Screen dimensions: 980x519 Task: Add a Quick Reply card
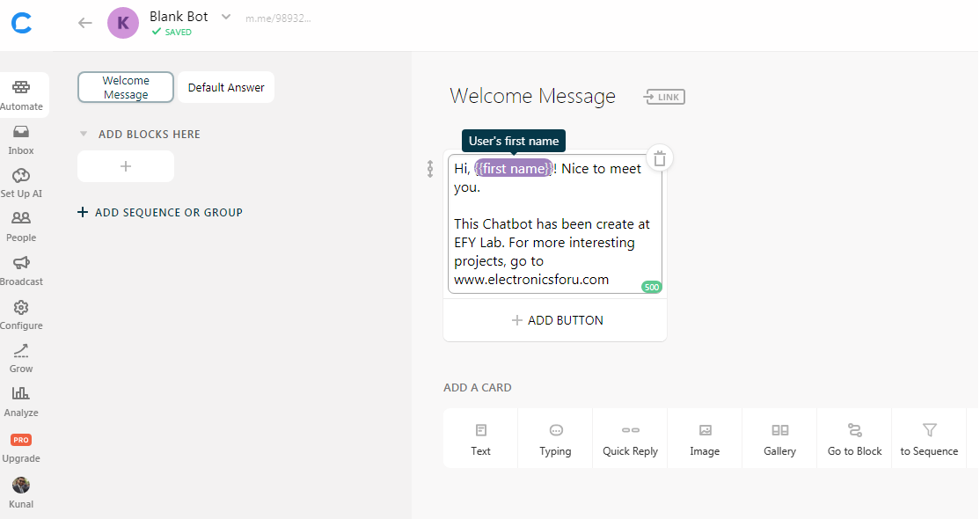point(630,438)
